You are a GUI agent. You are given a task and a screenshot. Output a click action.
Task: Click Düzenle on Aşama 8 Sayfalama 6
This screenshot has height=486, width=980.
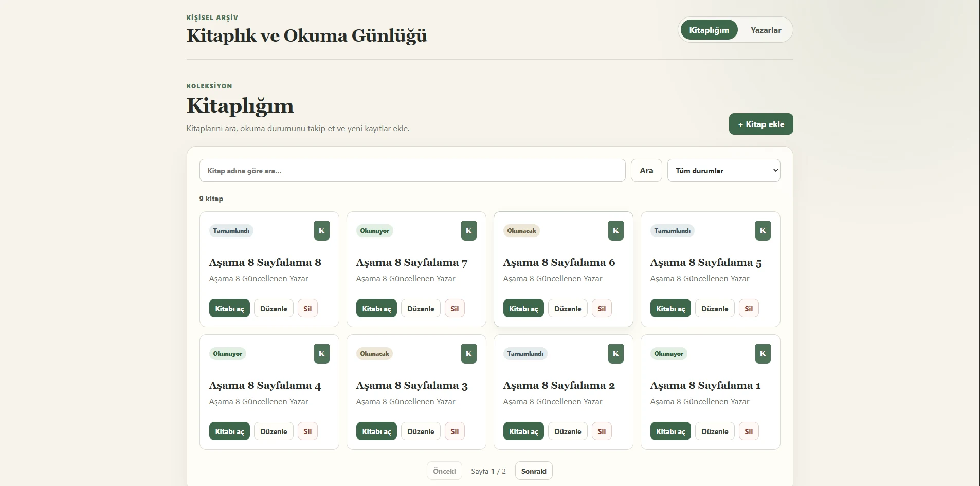click(568, 309)
